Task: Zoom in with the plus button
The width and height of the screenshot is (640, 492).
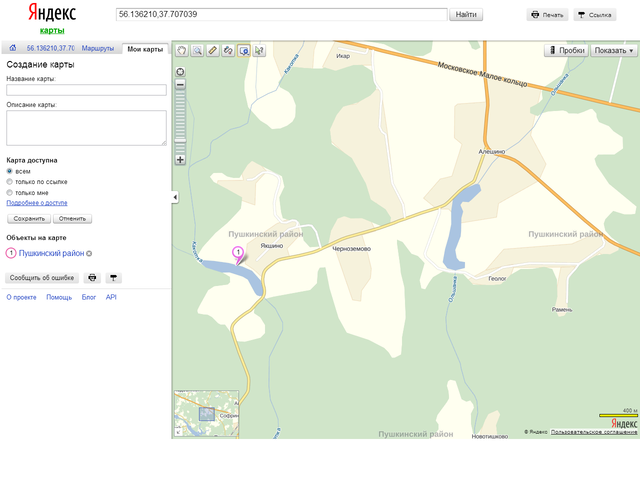Action: (x=180, y=160)
